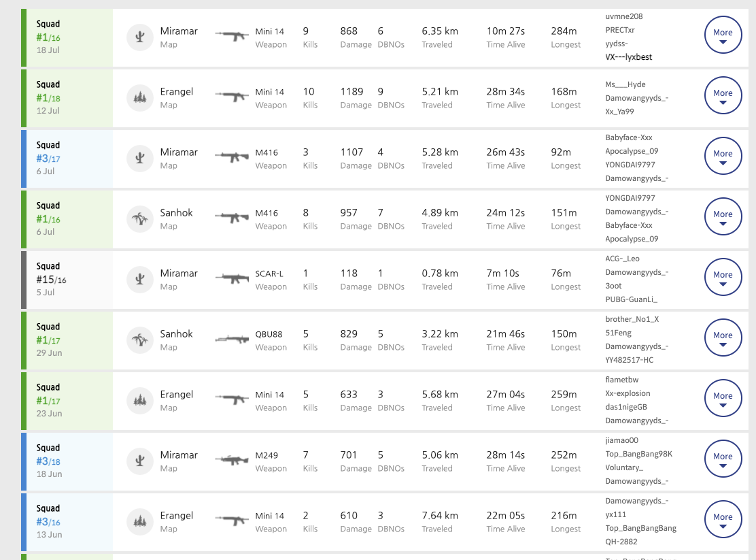Image resolution: width=756 pixels, height=560 pixels.
Task: Open teammate yydss-'s profile
Action: coord(617,44)
